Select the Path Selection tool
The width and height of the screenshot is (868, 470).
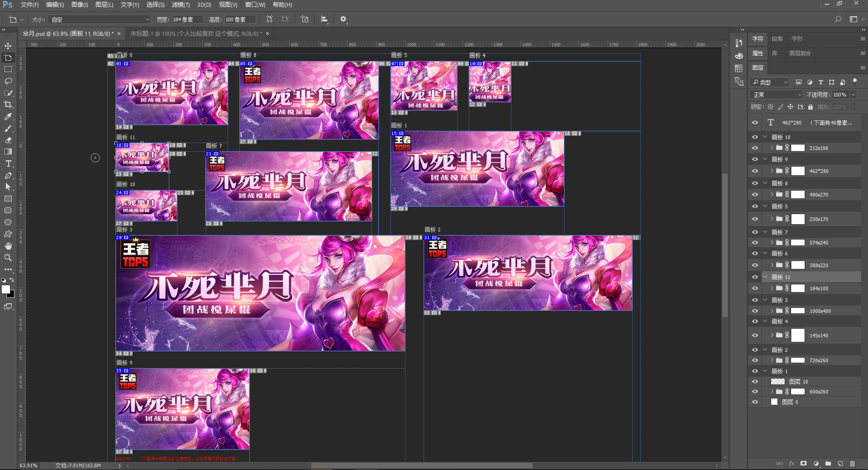pyautogui.click(x=8, y=187)
